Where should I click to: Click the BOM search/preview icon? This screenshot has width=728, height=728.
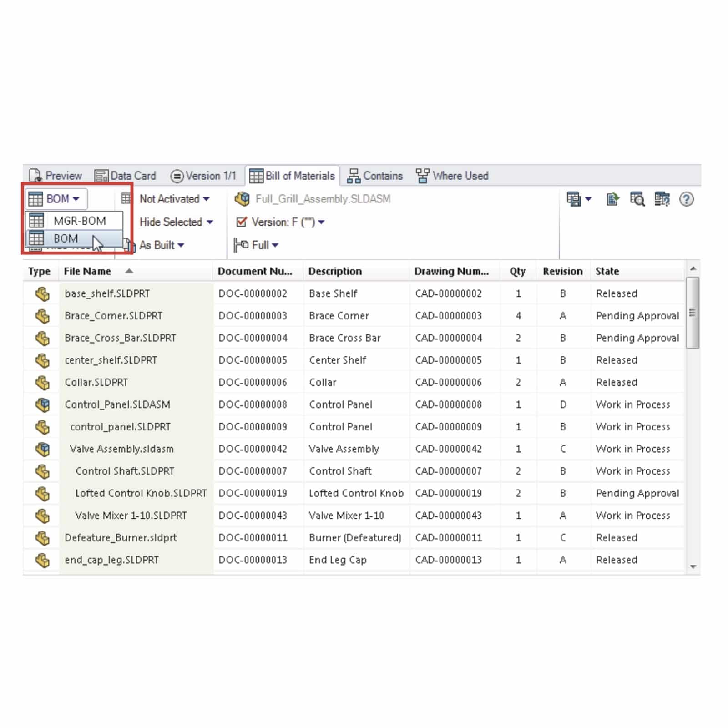[x=637, y=199]
